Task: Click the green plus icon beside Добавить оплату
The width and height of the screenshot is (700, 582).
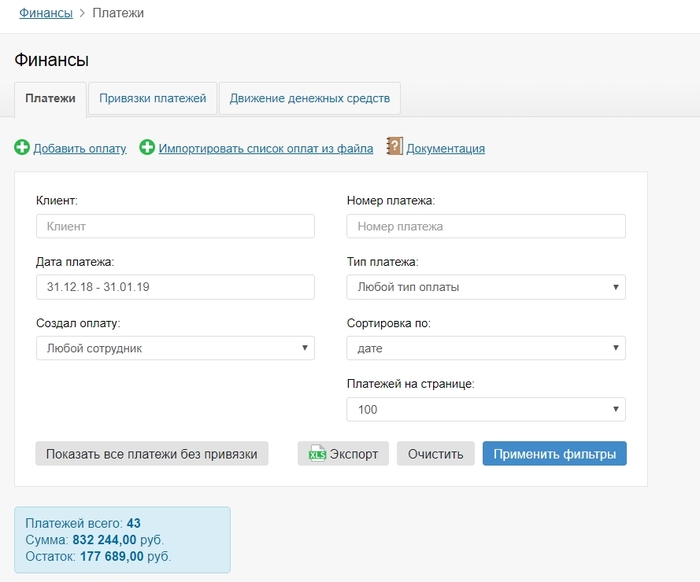Action: point(22,148)
